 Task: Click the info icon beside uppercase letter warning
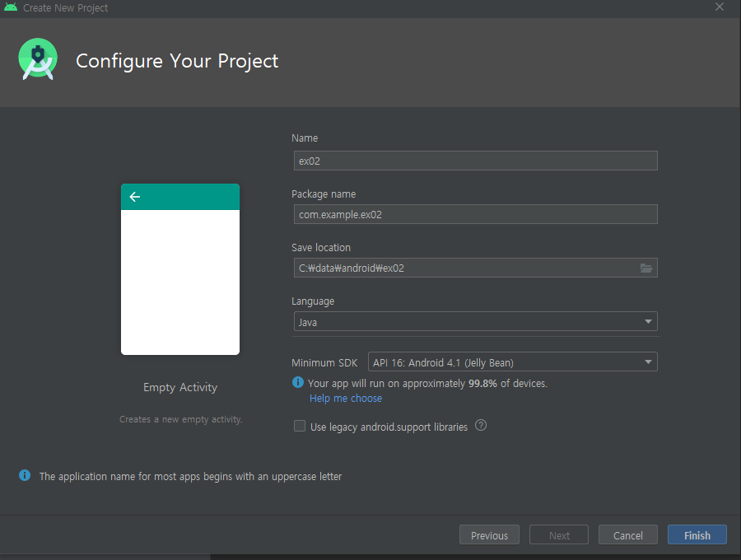click(25, 475)
